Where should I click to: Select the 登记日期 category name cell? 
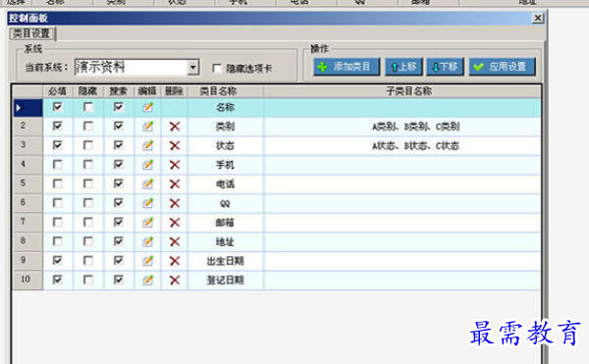pos(226,280)
